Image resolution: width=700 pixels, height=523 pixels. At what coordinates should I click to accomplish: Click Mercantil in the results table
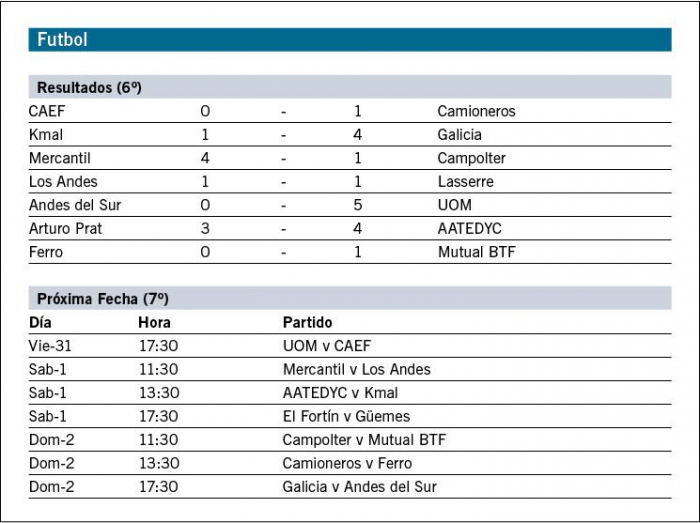[60, 158]
